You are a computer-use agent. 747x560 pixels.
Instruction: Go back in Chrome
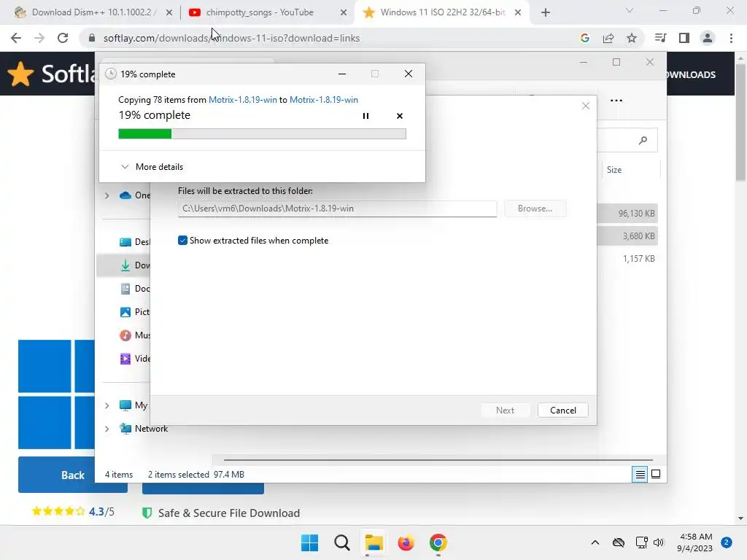pos(16,38)
